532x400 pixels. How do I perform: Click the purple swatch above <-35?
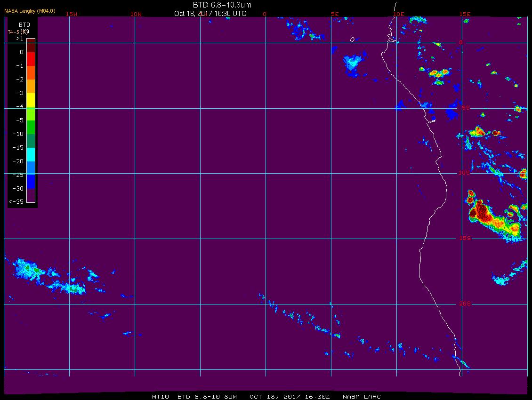click(31, 195)
